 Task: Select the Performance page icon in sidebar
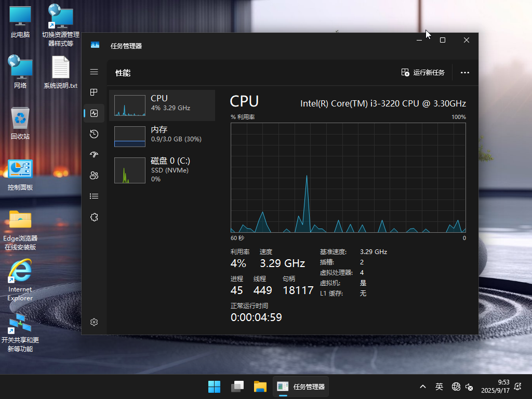[x=94, y=113]
